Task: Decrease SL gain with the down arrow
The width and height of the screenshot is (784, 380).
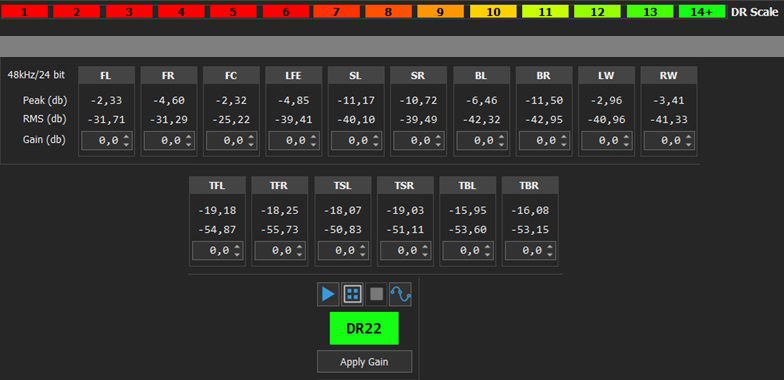Action: point(376,145)
